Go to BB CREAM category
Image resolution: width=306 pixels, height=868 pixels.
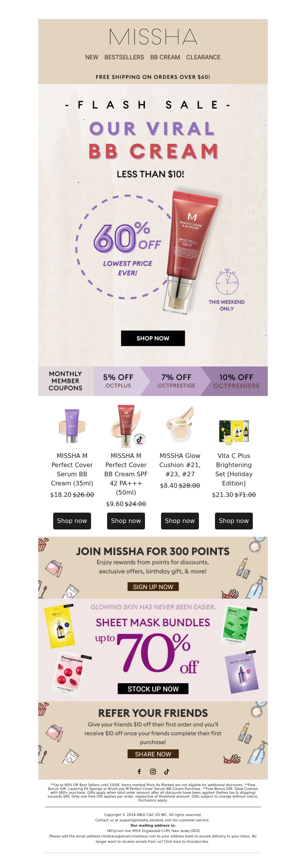(165, 57)
